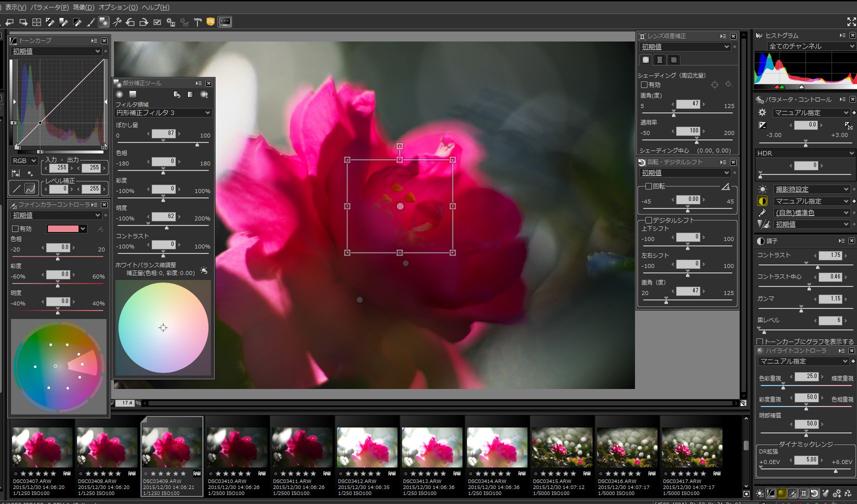Activate the partial correction tool toolbar icon
This screenshot has height=504, width=857.
pos(103,22)
